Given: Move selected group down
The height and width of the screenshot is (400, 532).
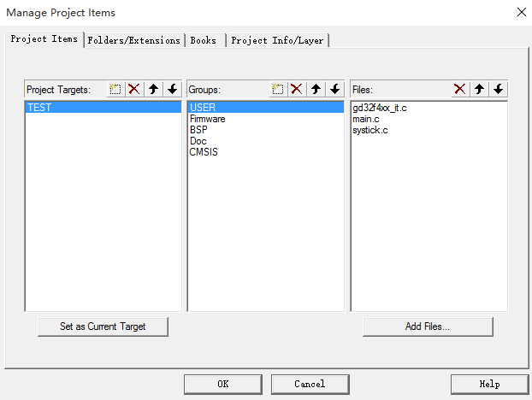Looking at the screenshot, I should tap(335, 90).
